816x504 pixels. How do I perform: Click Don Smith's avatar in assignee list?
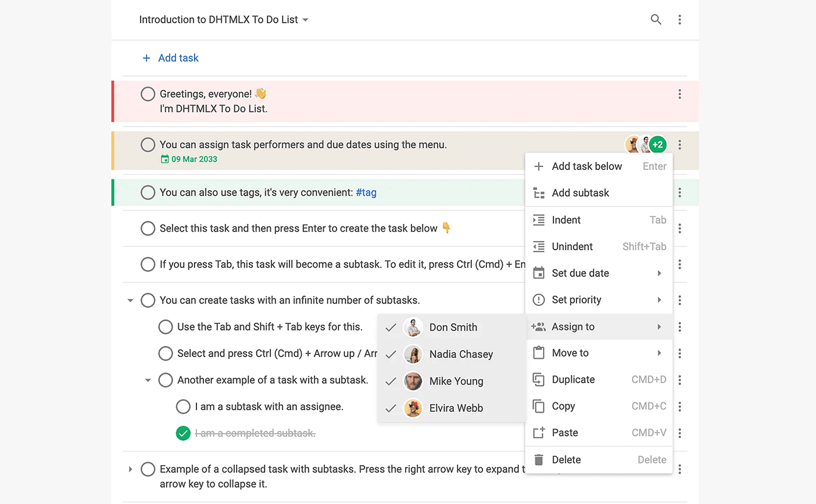(413, 327)
